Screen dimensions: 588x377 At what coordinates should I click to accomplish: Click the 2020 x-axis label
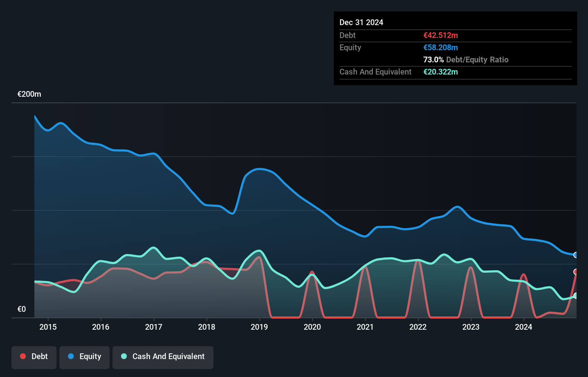pos(312,327)
